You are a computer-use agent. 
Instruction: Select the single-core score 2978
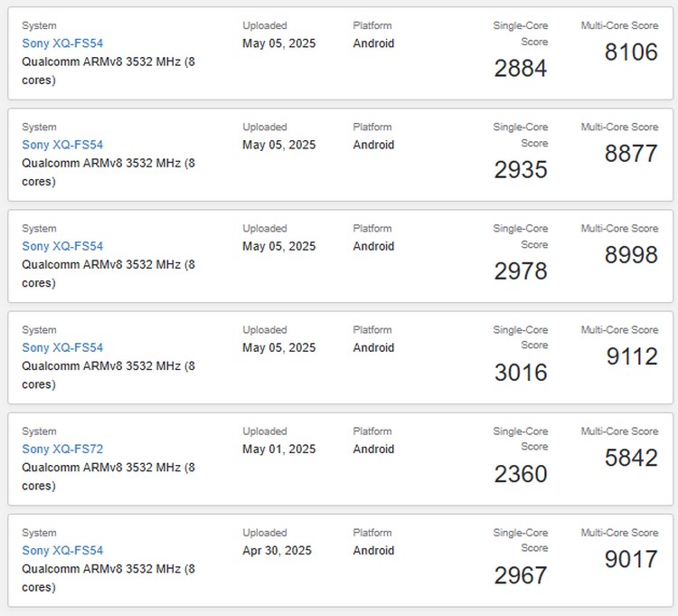[521, 271]
